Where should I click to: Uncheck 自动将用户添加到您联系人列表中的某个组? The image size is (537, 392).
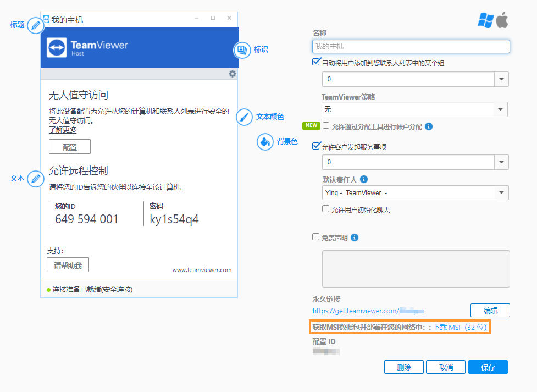[316, 62]
